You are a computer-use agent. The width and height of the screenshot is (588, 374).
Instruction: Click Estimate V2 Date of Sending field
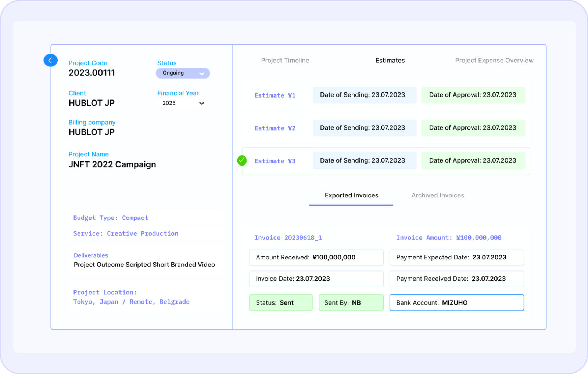365,128
